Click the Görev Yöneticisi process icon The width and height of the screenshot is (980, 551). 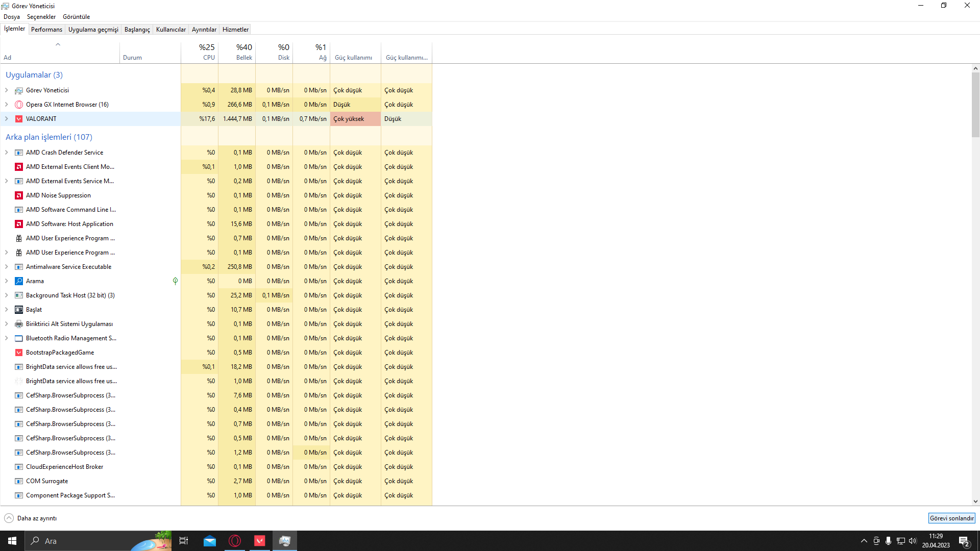tap(19, 90)
